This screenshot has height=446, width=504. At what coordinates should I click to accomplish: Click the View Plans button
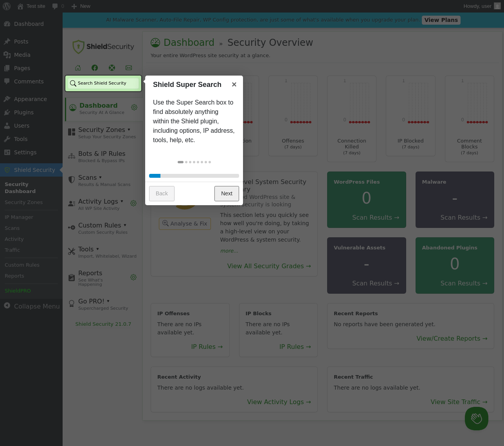[x=441, y=20]
